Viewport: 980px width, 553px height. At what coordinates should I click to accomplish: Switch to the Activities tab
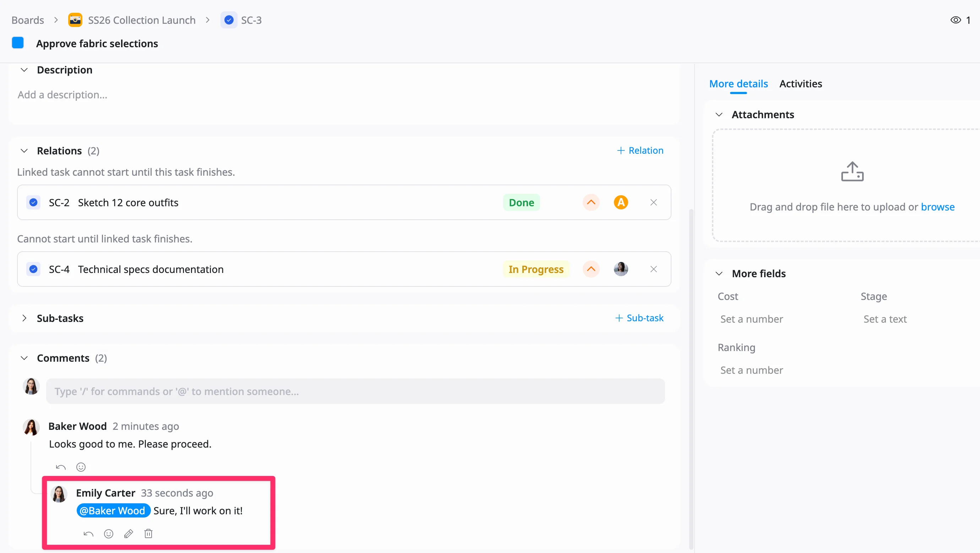point(800,84)
